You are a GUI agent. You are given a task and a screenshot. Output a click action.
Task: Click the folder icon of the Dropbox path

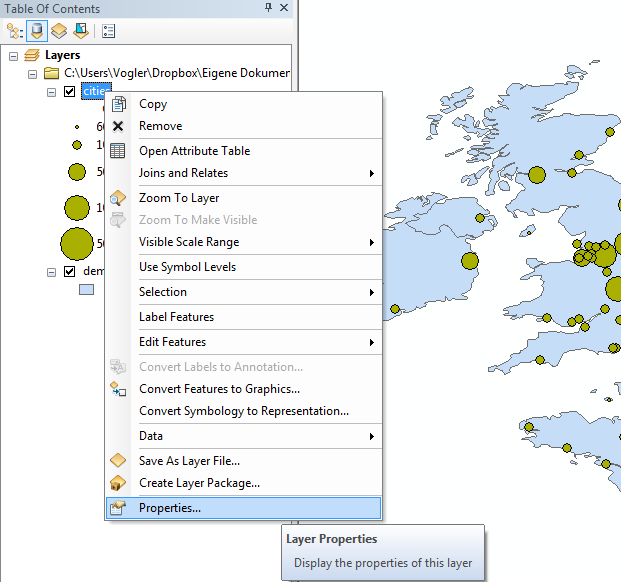point(51,73)
